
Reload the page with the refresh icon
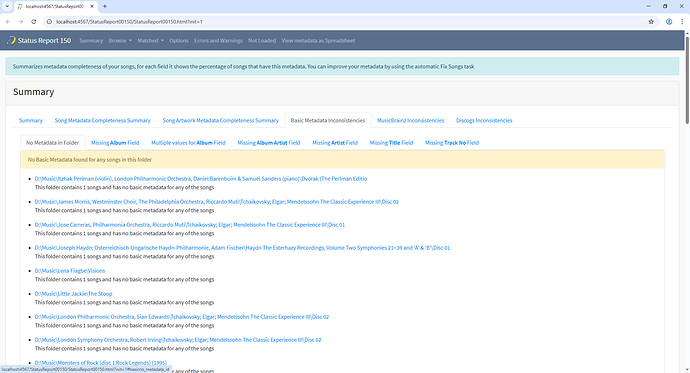coord(33,22)
